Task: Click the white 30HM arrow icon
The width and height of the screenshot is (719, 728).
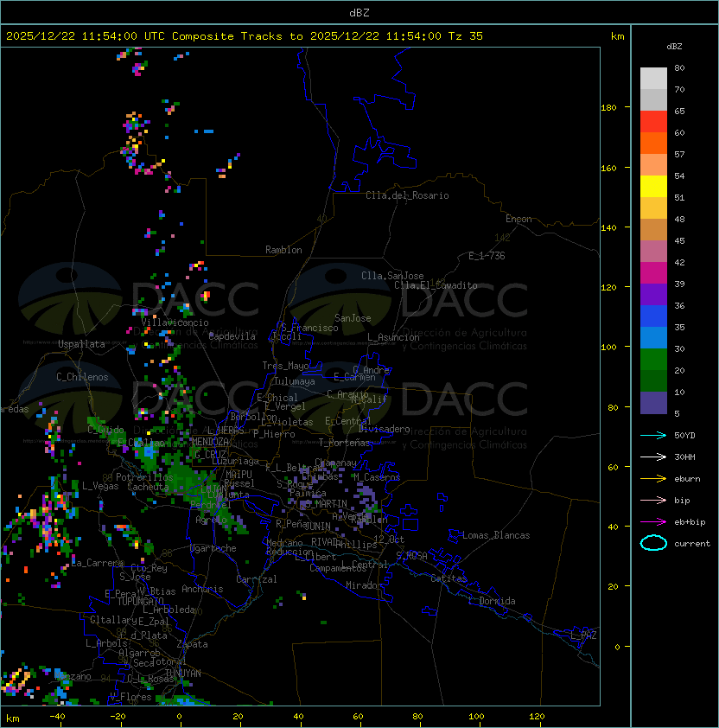Action: click(x=653, y=457)
